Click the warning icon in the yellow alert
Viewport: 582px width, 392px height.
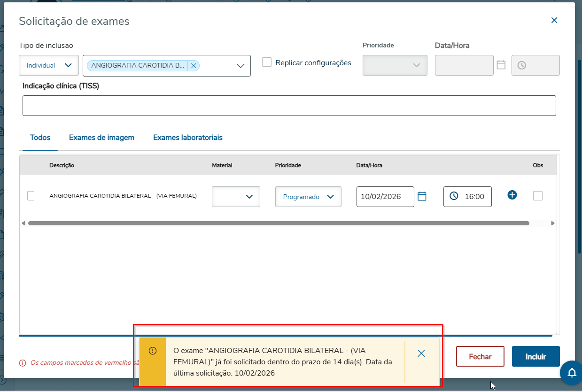153,351
